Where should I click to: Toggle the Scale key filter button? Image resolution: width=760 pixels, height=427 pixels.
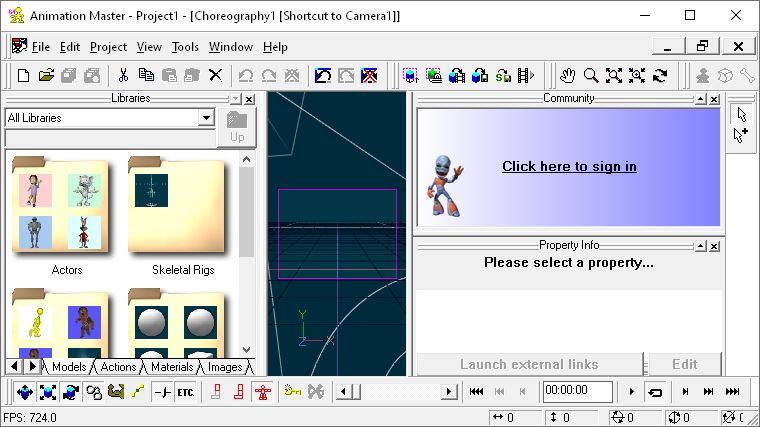coord(48,392)
